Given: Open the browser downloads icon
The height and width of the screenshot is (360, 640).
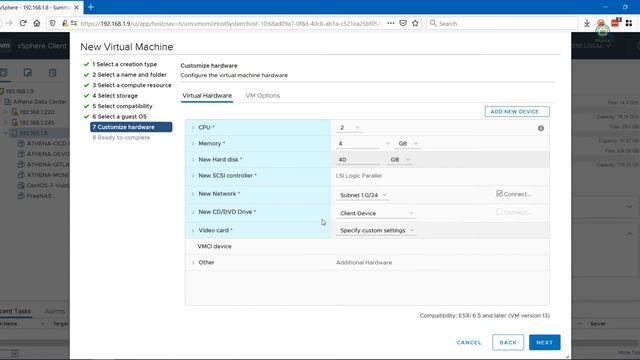Looking at the screenshot, I should point(587,23).
